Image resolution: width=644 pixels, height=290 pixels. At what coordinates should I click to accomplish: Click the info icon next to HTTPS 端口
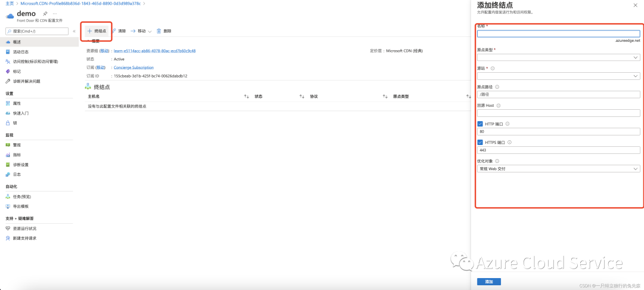tap(509, 143)
